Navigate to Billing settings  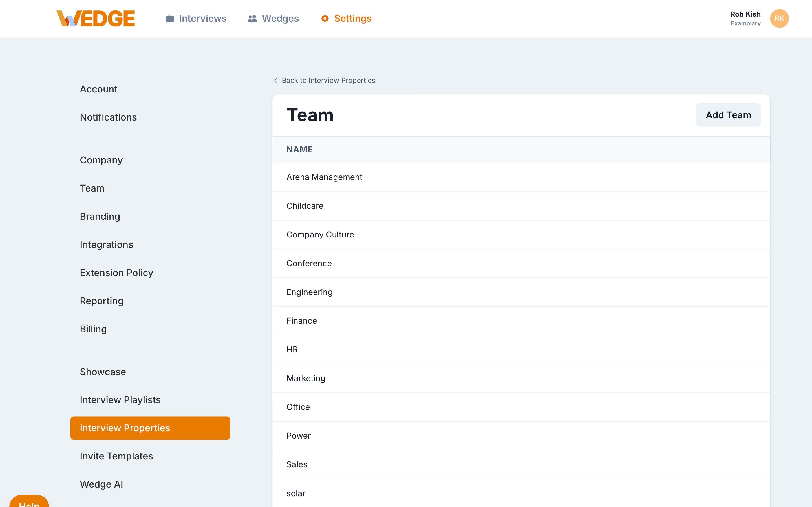coord(93,329)
